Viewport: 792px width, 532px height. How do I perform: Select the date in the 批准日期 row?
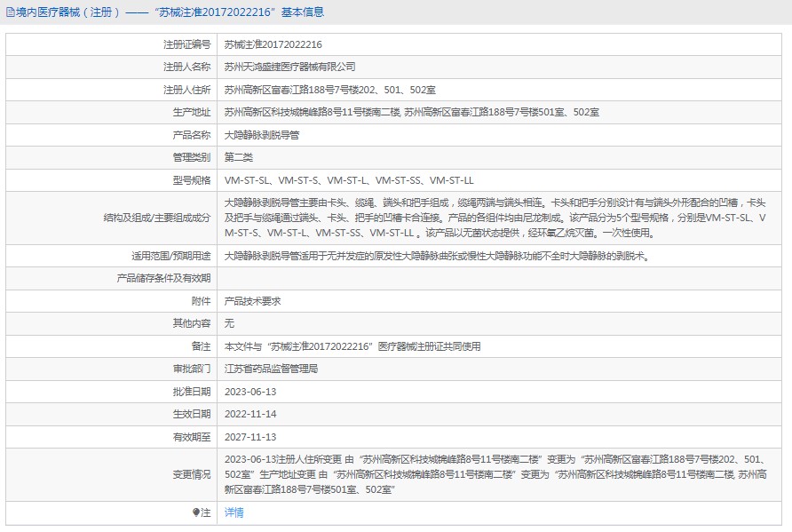click(250, 392)
